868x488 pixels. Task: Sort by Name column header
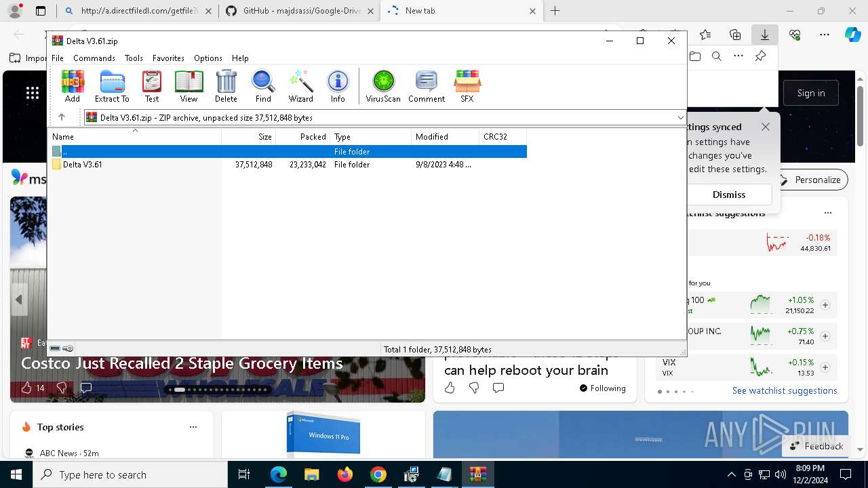(136, 137)
